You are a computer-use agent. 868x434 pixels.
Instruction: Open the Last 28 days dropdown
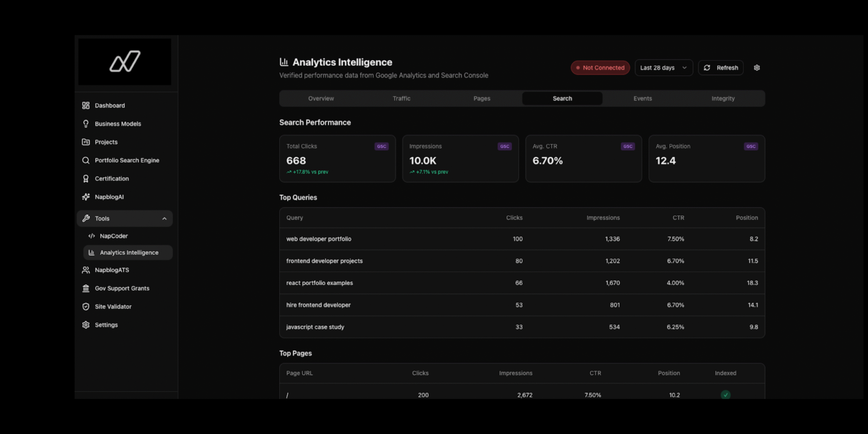pos(663,67)
